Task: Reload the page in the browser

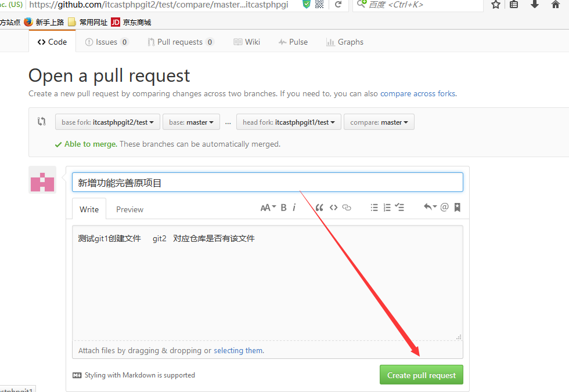Action: tap(338, 4)
